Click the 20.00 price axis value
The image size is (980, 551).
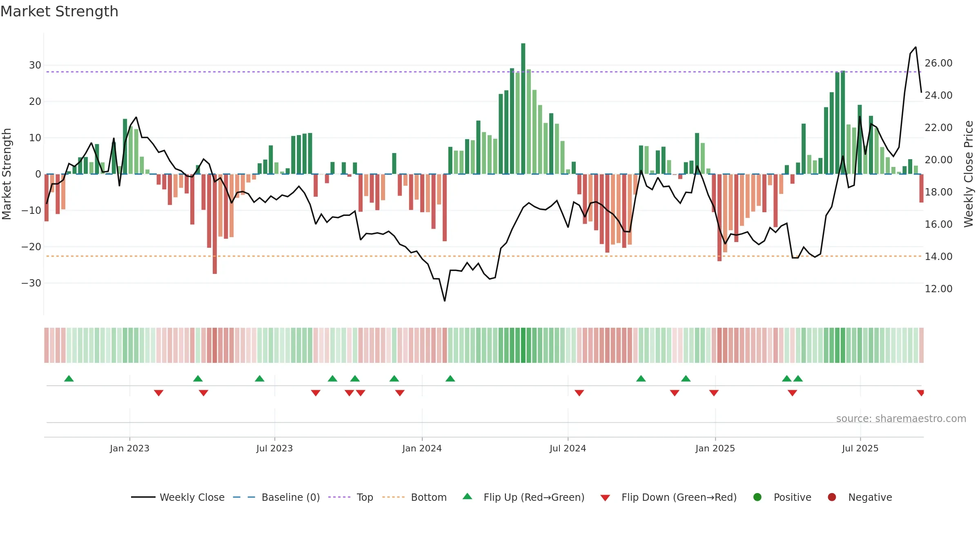tap(938, 160)
